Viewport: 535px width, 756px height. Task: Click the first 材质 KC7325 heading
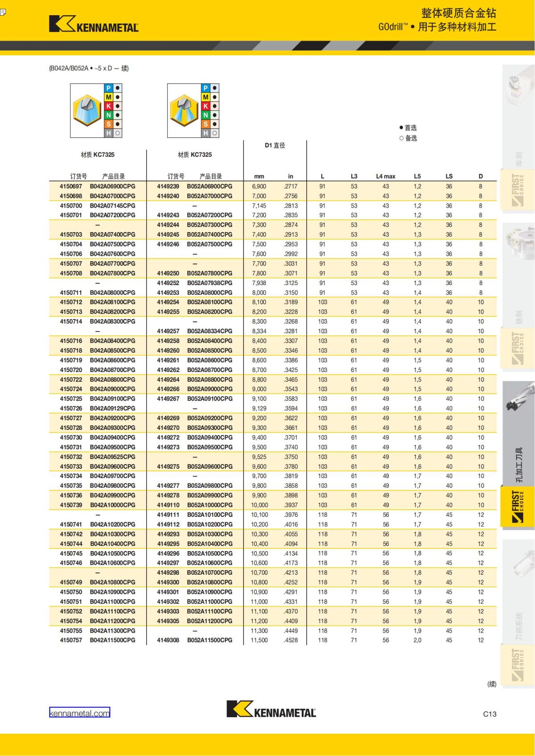tap(98, 155)
